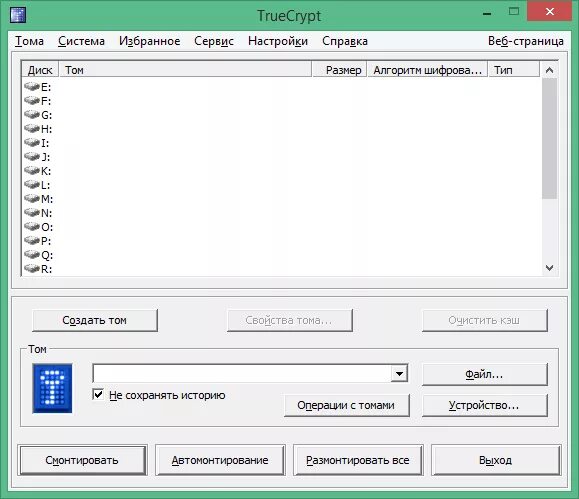Open the Веб-страница menu item
The width and height of the screenshot is (579, 499).
point(526,41)
